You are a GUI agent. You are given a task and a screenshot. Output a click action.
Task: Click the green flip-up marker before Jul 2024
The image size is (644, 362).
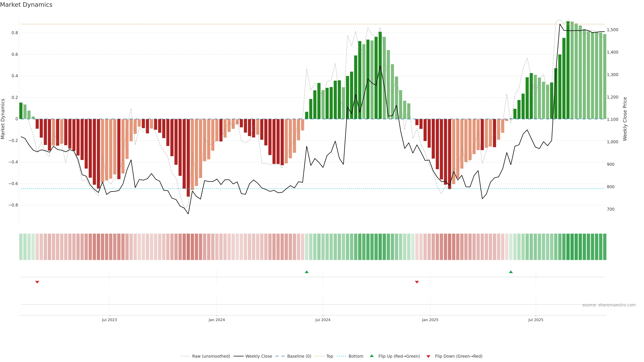coord(307,272)
